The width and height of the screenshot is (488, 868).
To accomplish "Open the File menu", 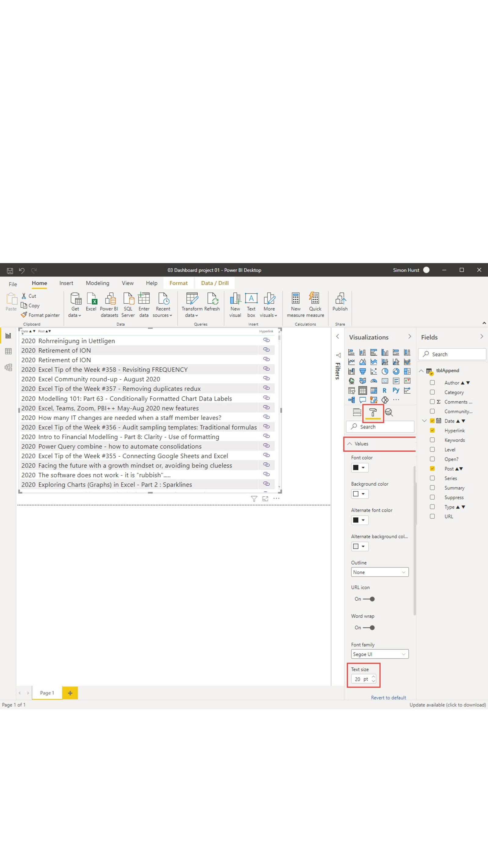I will tap(13, 284).
